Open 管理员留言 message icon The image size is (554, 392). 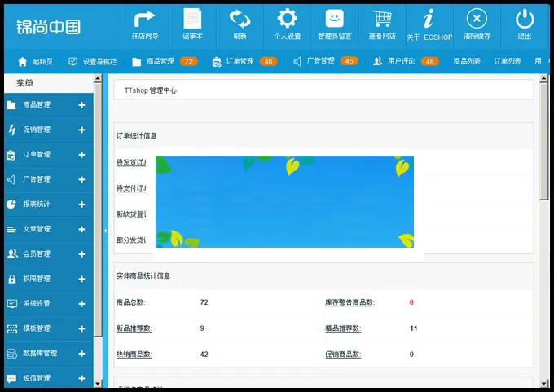click(334, 20)
